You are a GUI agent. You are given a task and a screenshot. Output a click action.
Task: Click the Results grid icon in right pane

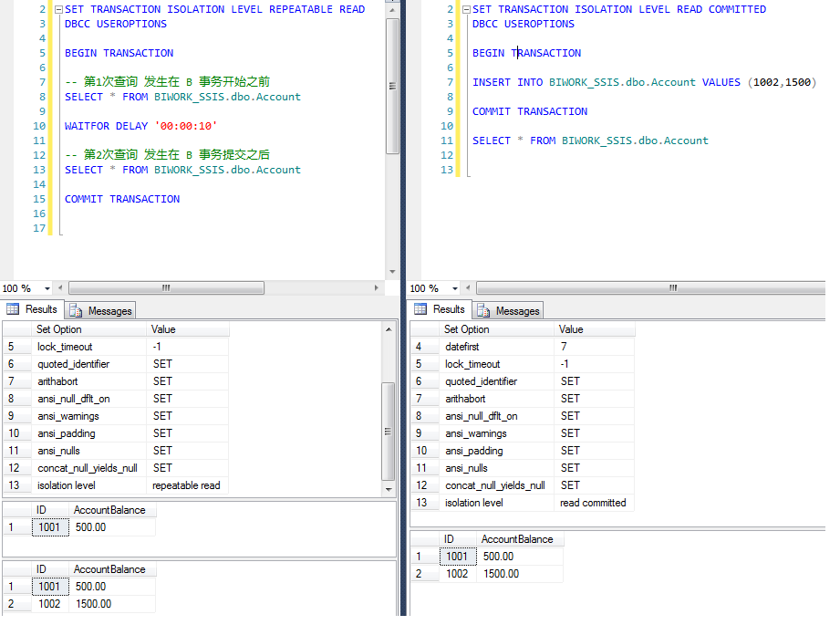(420, 310)
